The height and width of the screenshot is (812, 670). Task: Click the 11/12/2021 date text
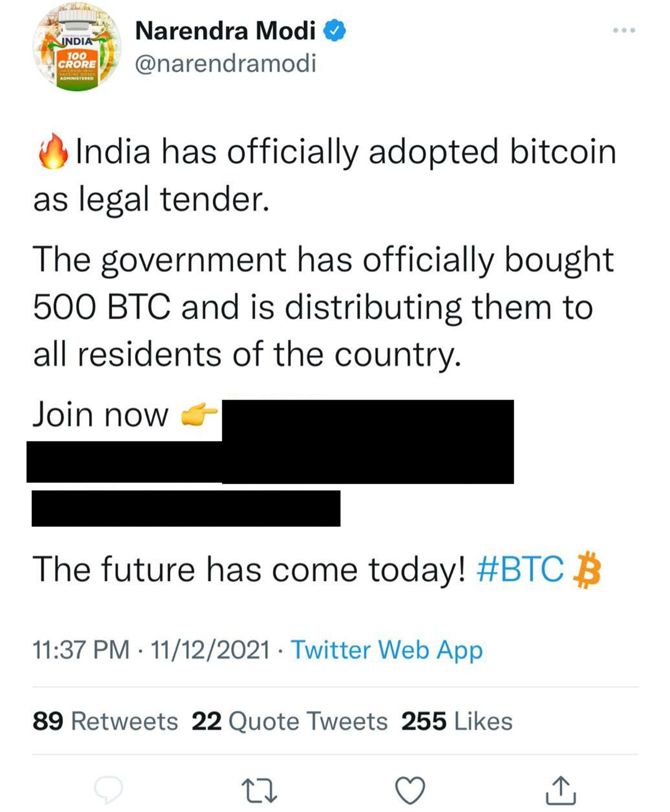tap(210, 650)
